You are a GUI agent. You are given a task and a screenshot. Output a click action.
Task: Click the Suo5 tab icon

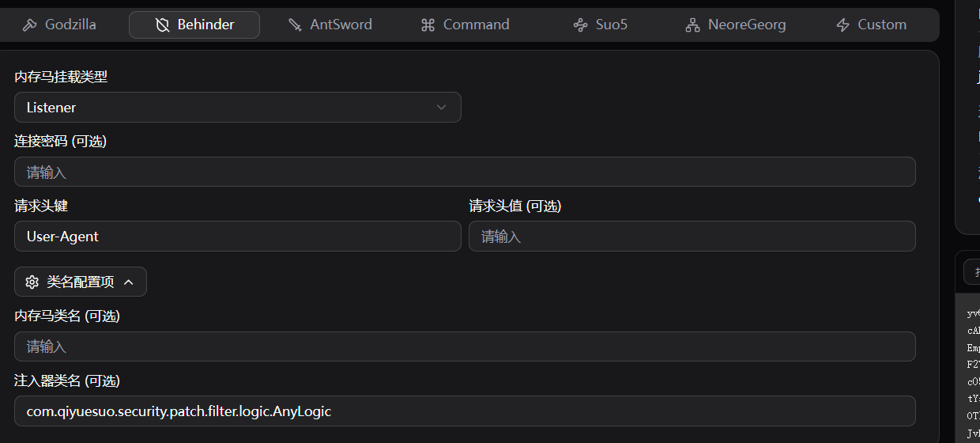581,25
